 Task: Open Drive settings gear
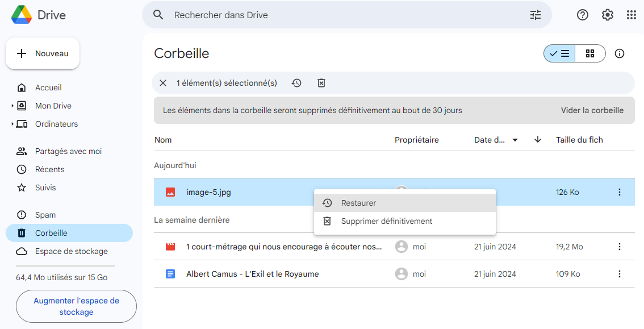pos(608,15)
